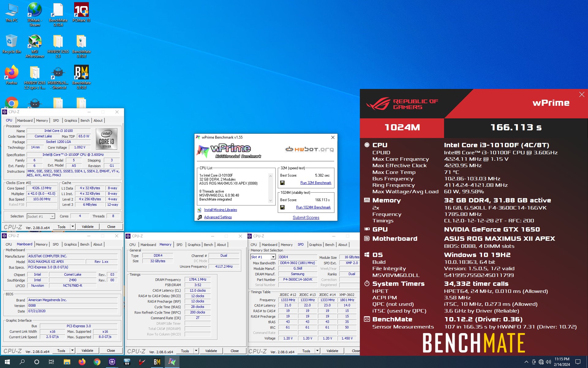Viewport: 588px width, 368px height.
Task: Switch to BenchMate BM taskbar icon
Action: click(157, 362)
